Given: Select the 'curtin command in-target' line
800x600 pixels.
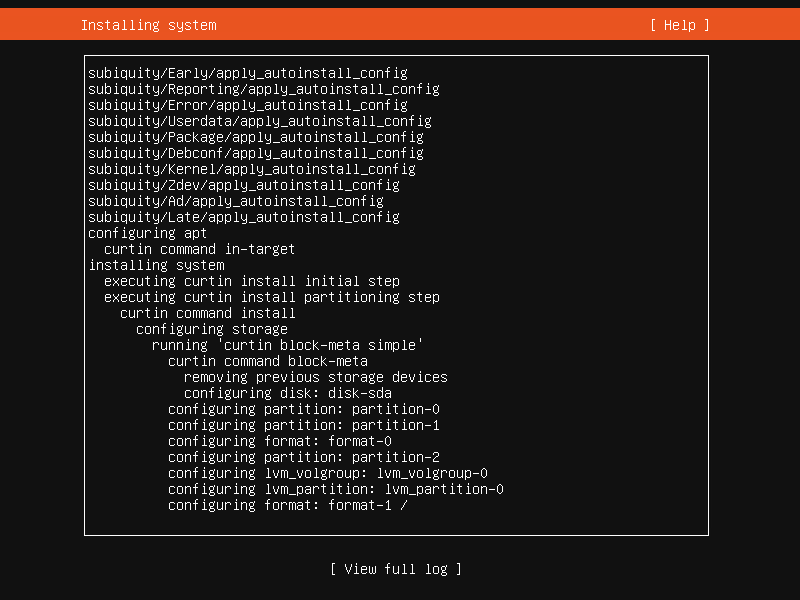Looking at the screenshot, I should coord(199,249).
